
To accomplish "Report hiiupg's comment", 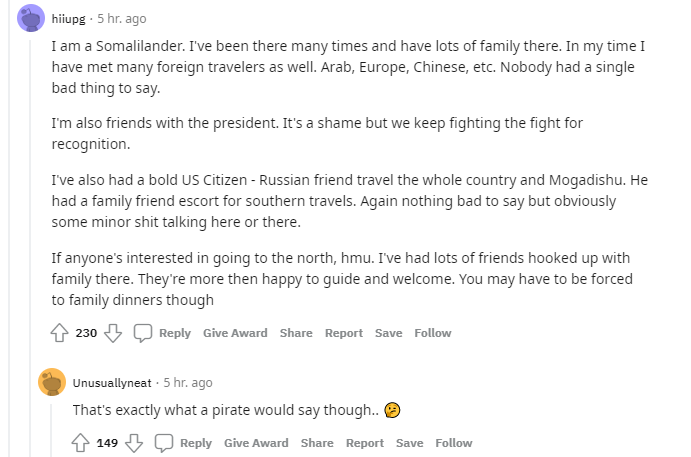I will [343, 333].
